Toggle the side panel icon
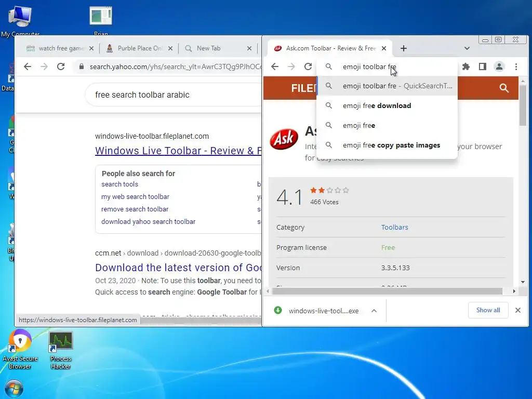This screenshot has width=532, height=399. (x=483, y=66)
